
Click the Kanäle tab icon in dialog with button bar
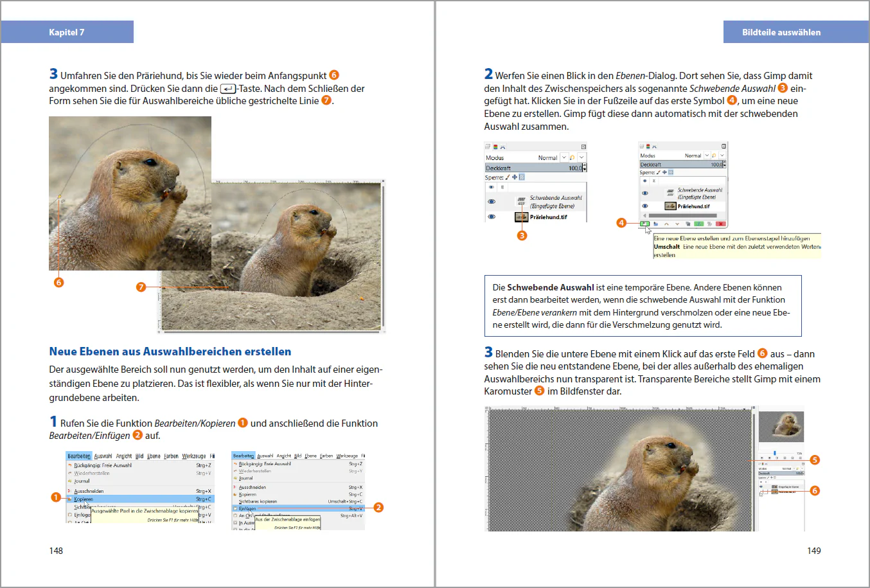coord(648,147)
